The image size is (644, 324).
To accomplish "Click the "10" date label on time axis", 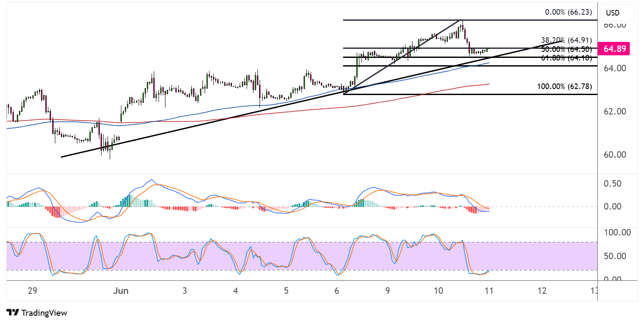I will tap(438, 291).
